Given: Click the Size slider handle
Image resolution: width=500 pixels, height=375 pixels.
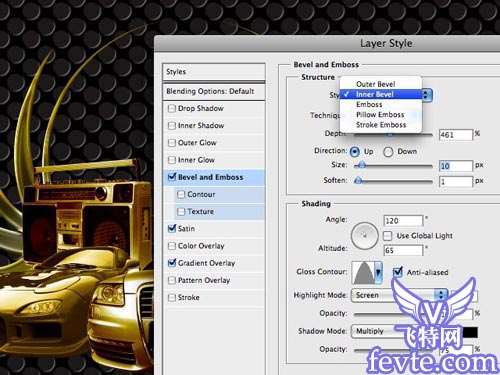Looking at the screenshot, I should (x=361, y=165).
